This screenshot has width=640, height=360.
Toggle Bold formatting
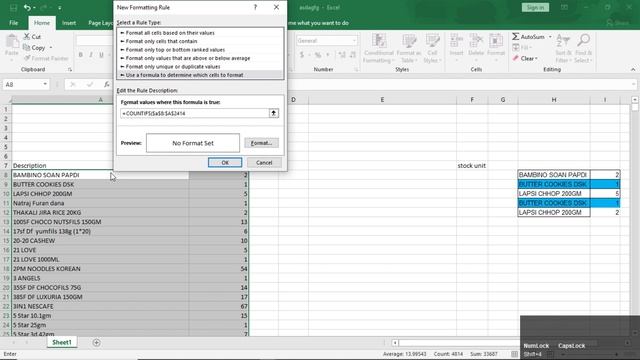coord(80,55)
